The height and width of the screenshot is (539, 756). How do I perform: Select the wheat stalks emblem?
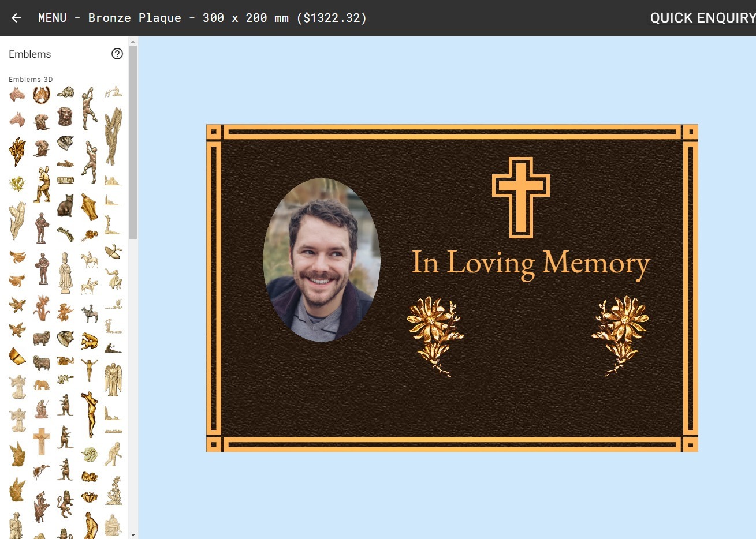pyautogui.click(x=113, y=136)
